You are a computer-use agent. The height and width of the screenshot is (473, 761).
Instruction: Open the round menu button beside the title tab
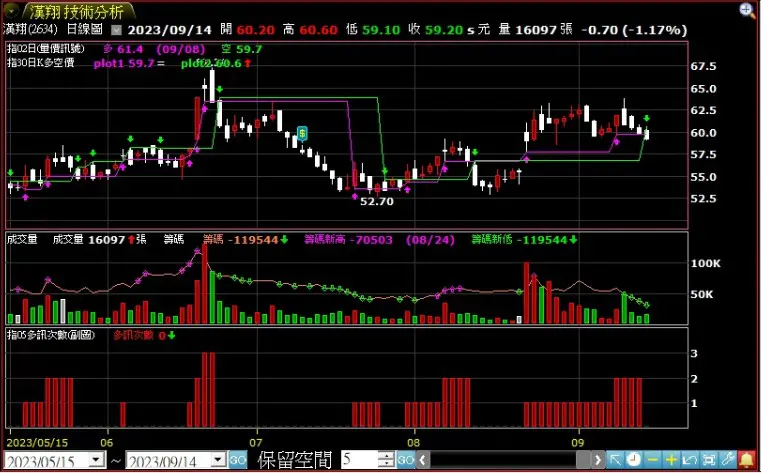10,10
